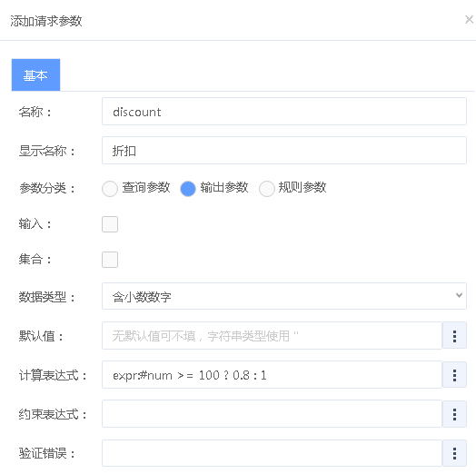The image size is (476, 474).
Task: Focus the empty 约束表达式 input
Action: click(x=272, y=414)
